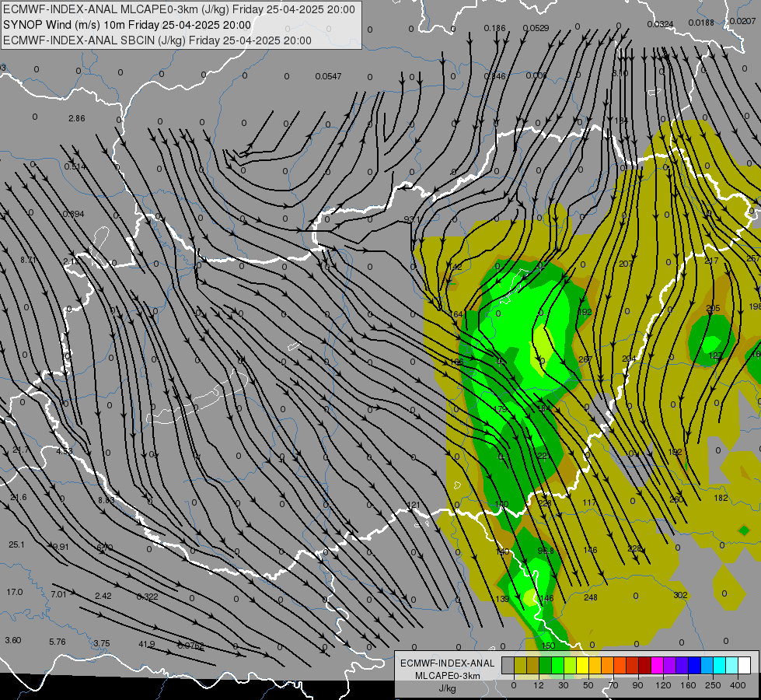Select the bright green legend swatch

tap(557, 666)
